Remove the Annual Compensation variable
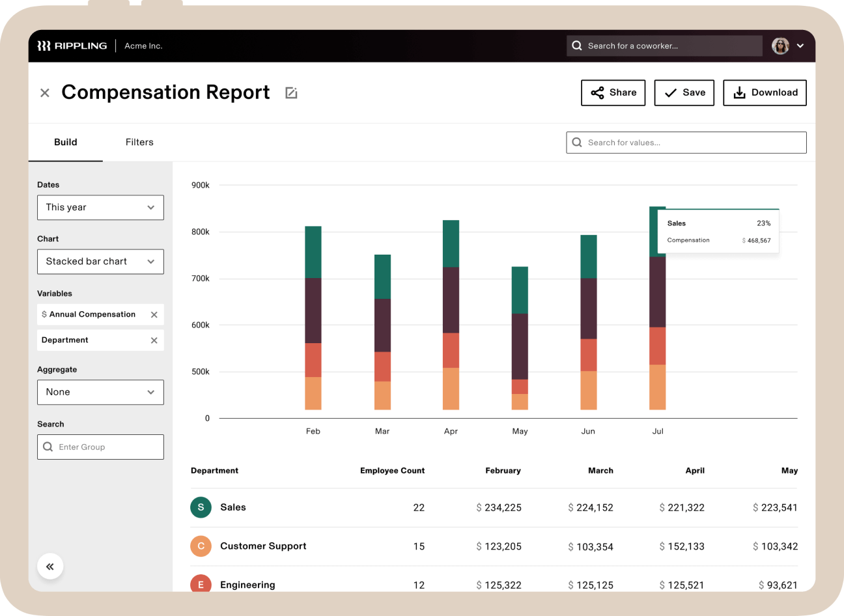Image resolution: width=844 pixels, height=616 pixels. 154,315
